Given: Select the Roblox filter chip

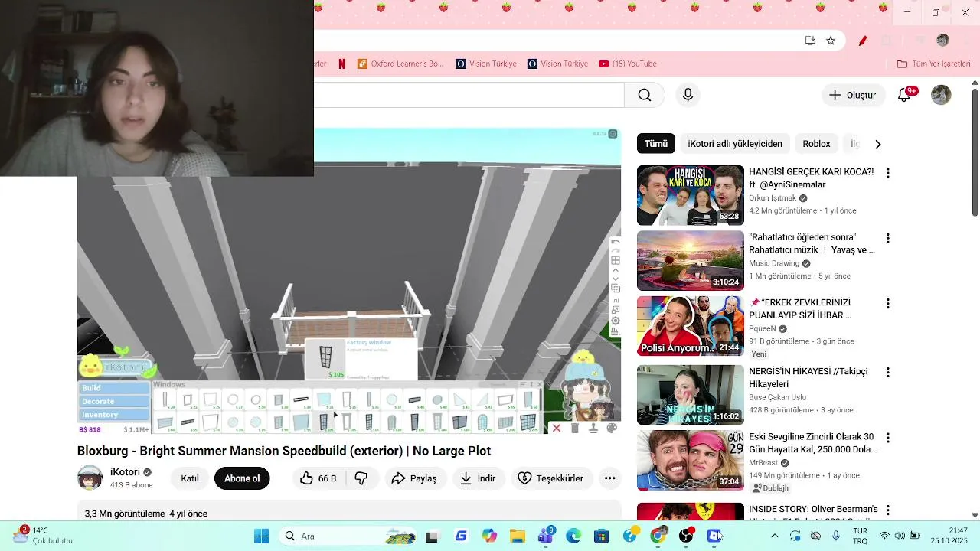Looking at the screenshot, I should click(x=816, y=144).
